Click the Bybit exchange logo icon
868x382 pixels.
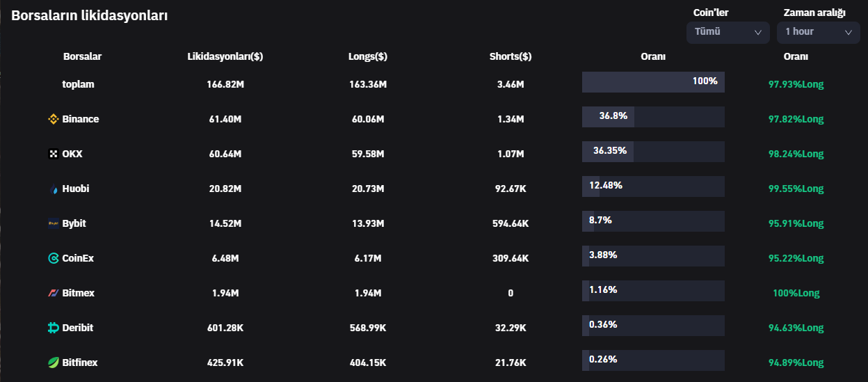point(54,223)
